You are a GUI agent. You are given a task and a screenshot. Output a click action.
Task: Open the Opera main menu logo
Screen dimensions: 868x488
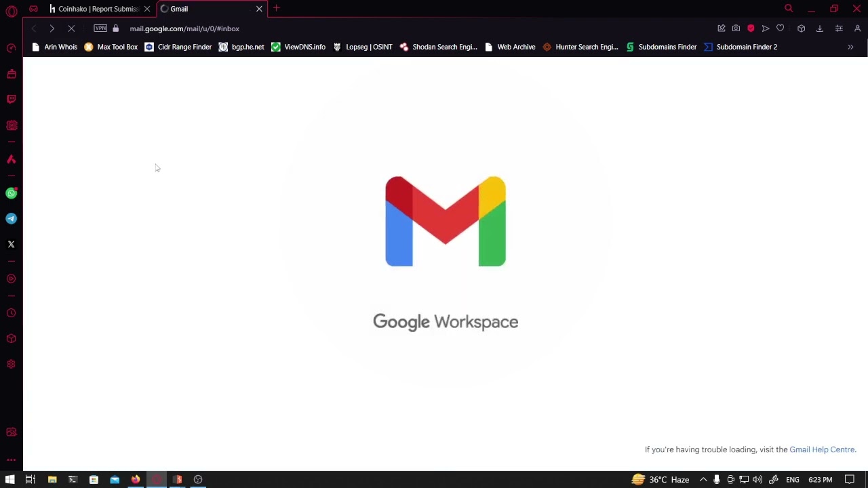click(x=12, y=11)
